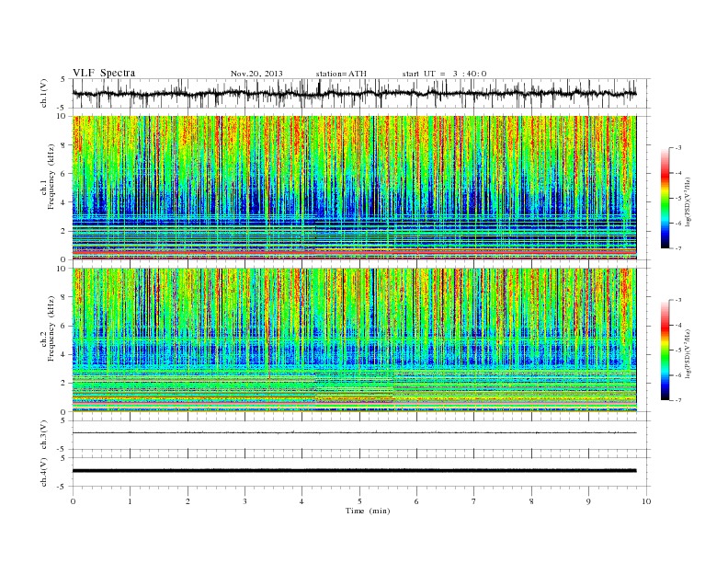Click the -5 label on ch.1 color bar

(678, 199)
